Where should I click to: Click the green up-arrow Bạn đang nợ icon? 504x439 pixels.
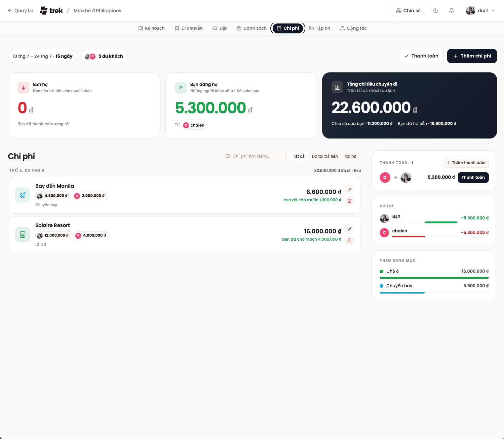(181, 88)
